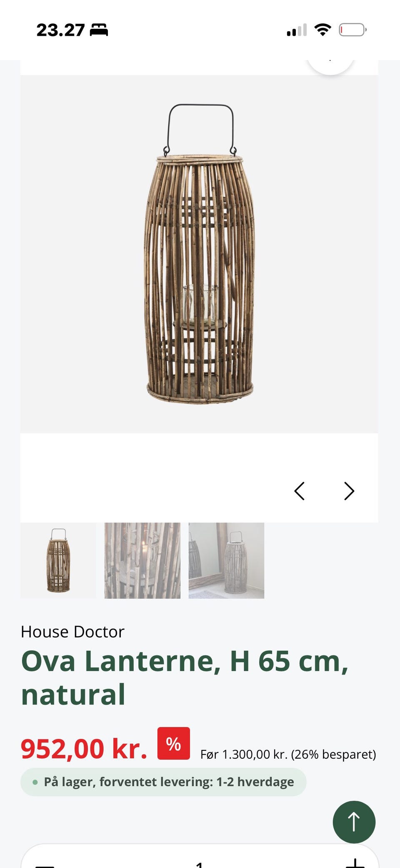This screenshot has width=400, height=868.
Task: Tap the 952,00 kr. sale price
Action: pos(84,749)
